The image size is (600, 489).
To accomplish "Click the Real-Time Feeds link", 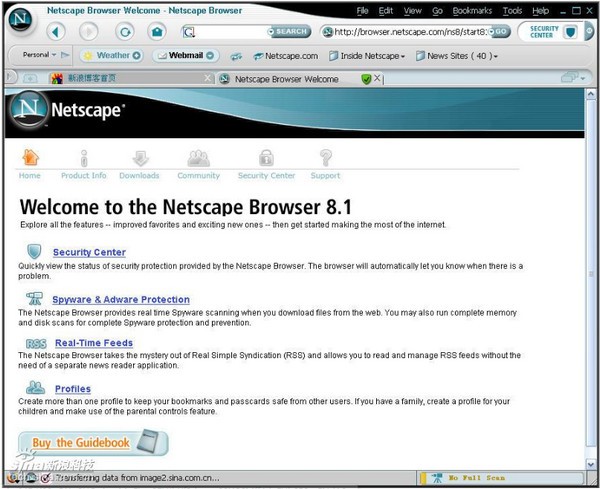I will 93,343.
